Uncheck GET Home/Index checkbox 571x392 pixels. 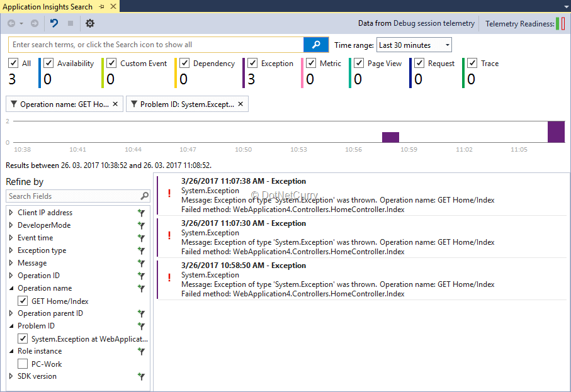click(23, 301)
